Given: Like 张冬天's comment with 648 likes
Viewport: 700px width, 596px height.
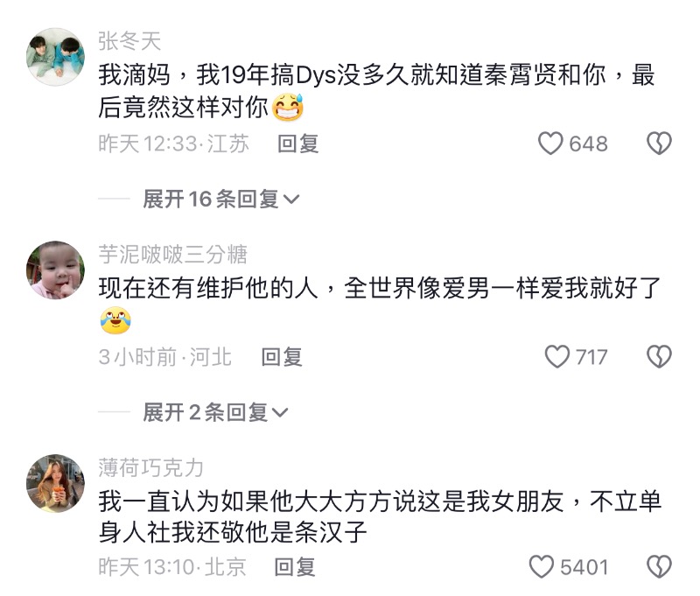Looking at the screenshot, I should coord(550,144).
